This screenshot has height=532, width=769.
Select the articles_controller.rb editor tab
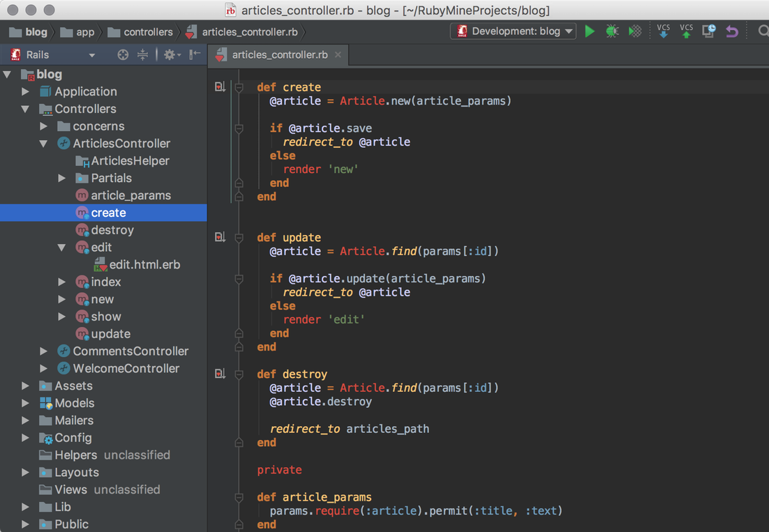pyautogui.click(x=279, y=55)
